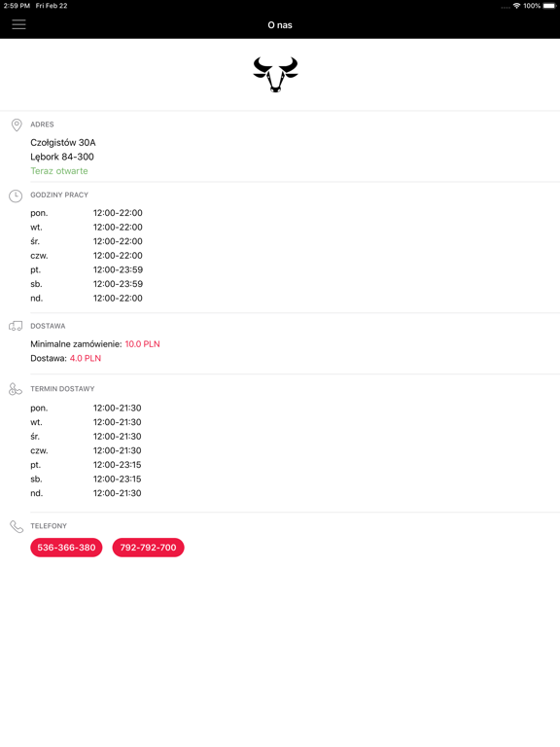Viewport: 560px width, 747px height.
Task: Select 'czw.' row in delivery times
Action: click(x=86, y=450)
